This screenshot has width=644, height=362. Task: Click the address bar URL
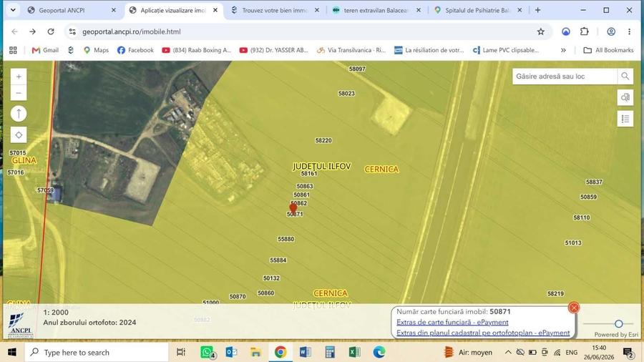click(132, 31)
